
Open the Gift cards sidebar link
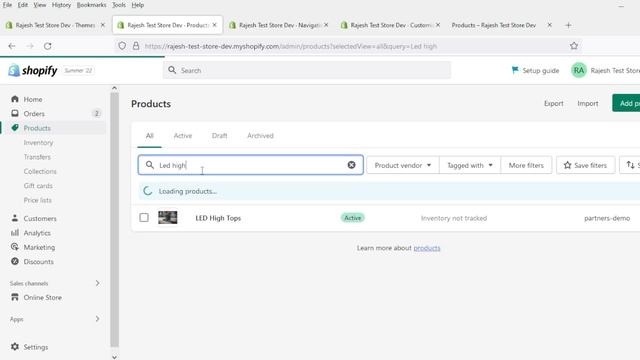[x=38, y=185]
